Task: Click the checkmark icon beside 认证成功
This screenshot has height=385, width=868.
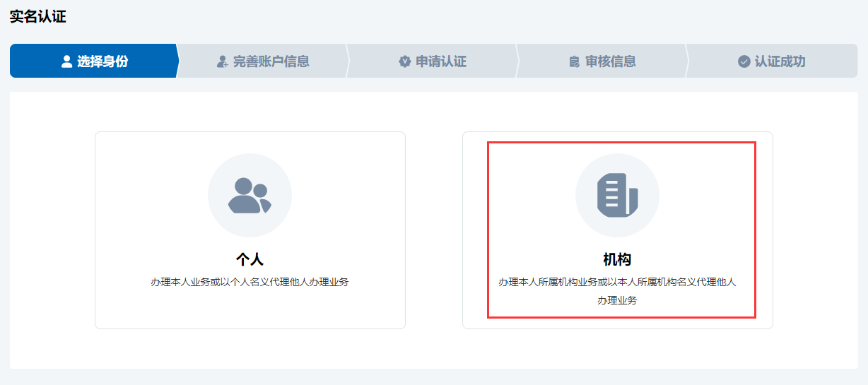Action: 744,61
